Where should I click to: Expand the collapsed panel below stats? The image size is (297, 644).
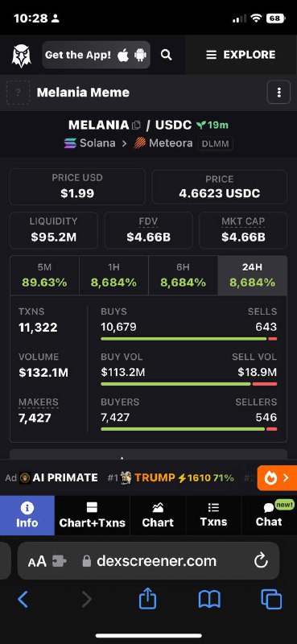[148, 454]
